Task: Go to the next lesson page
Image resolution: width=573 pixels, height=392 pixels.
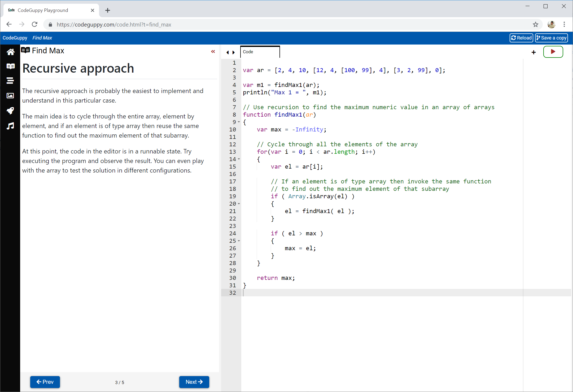Action: pos(194,382)
